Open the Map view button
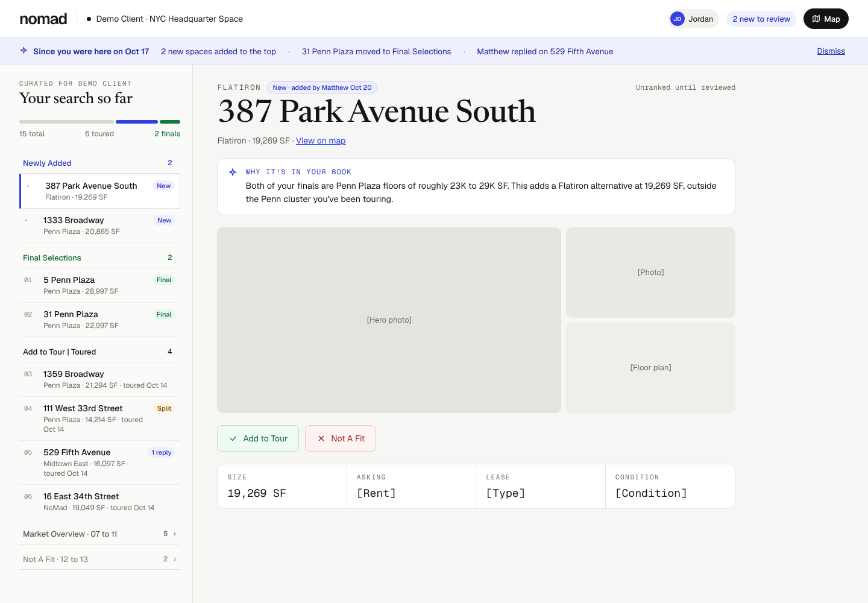This screenshot has width=868, height=603. coord(826,19)
